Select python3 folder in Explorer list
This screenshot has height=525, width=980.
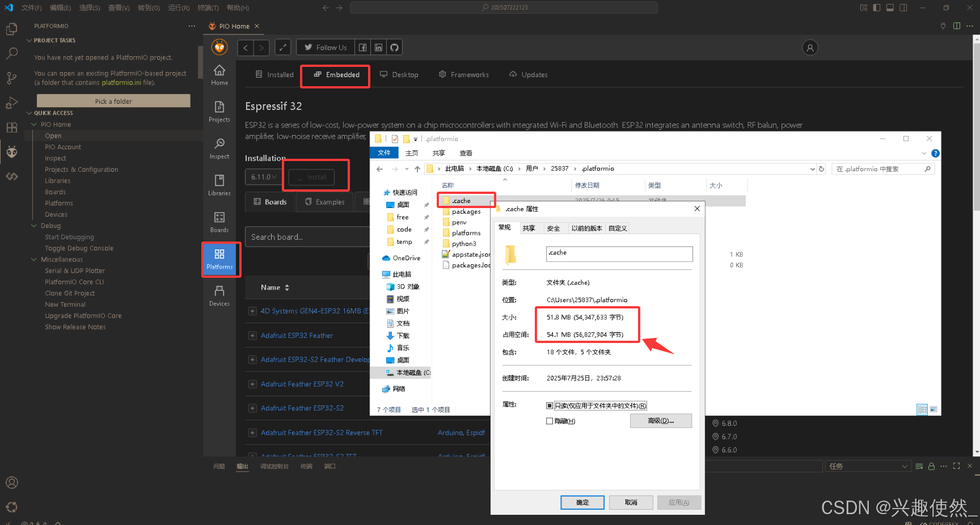coord(463,244)
